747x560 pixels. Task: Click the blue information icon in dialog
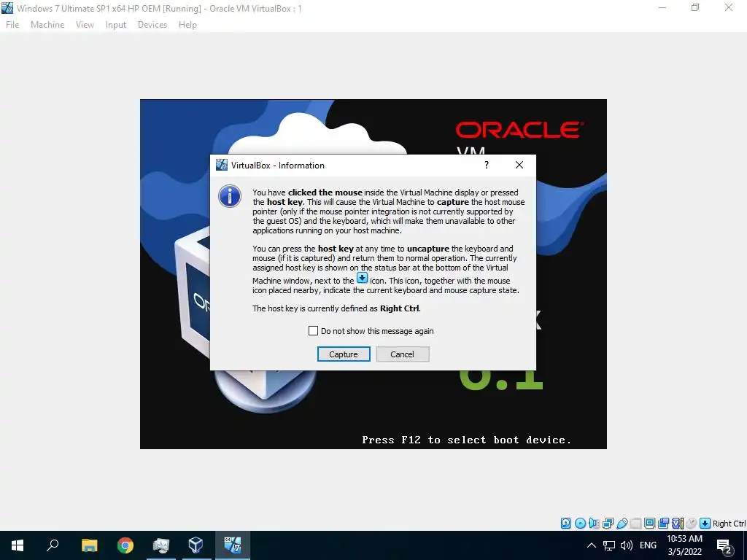point(230,196)
